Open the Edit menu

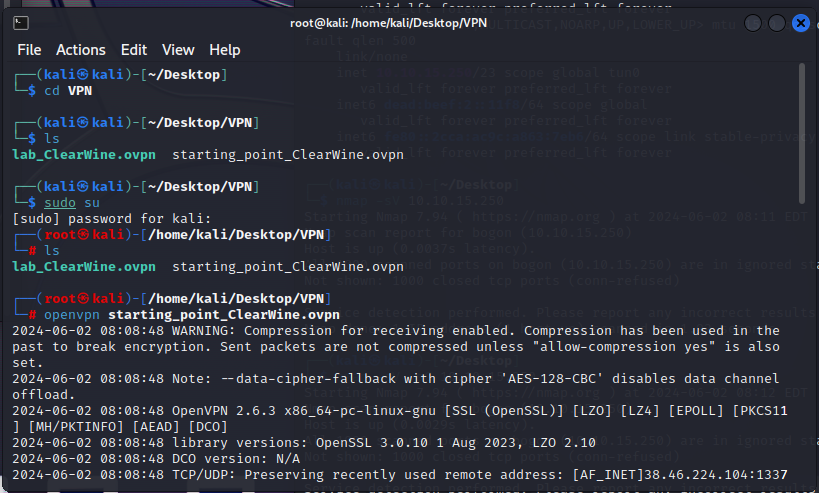(x=134, y=50)
